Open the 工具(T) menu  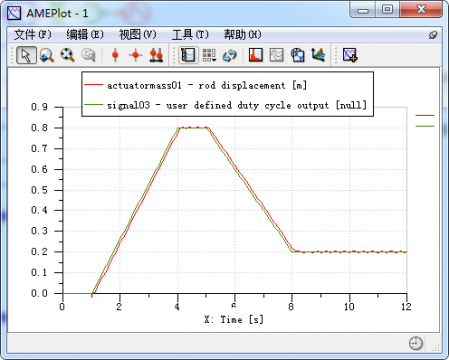coord(190,34)
